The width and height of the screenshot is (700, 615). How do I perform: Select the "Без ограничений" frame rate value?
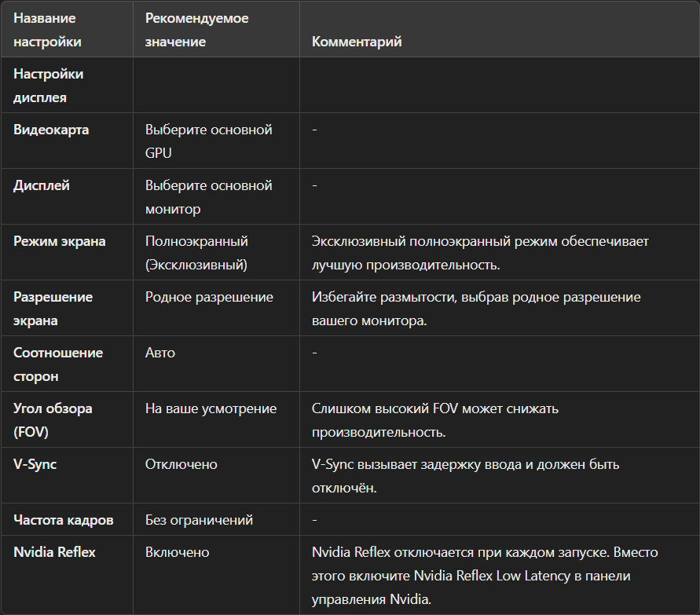click(x=199, y=520)
